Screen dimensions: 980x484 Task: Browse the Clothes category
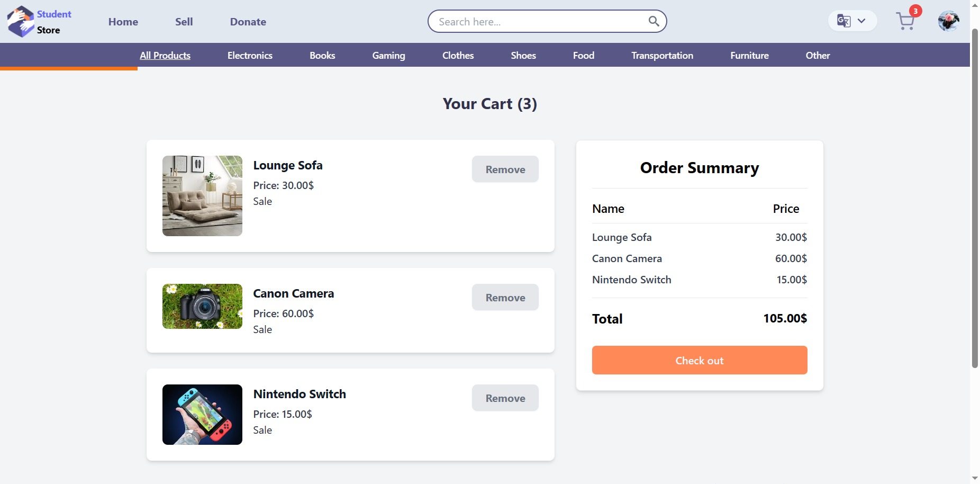point(458,55)
